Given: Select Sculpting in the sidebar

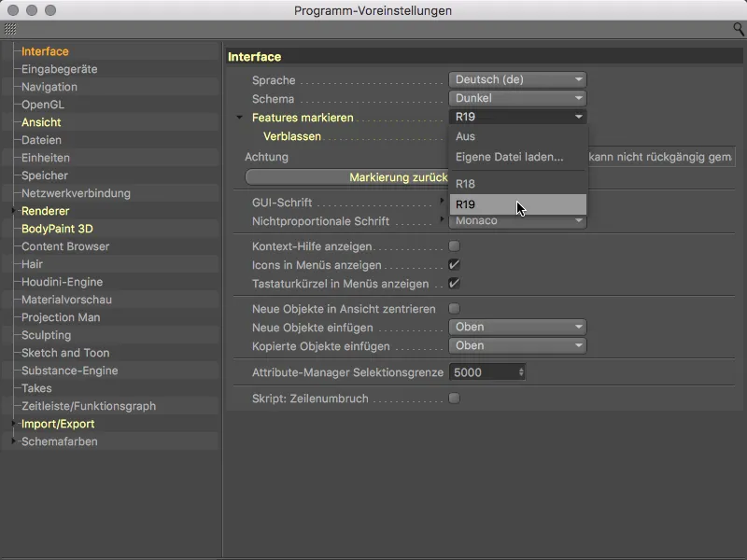Looking at the screenshot, I should (x=46, y=335).
